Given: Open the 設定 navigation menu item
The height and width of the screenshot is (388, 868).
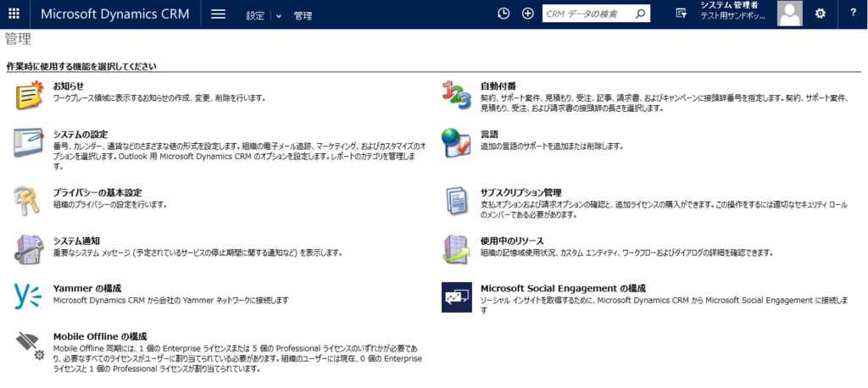Looking at the screenshot, I should pos(255,16).
